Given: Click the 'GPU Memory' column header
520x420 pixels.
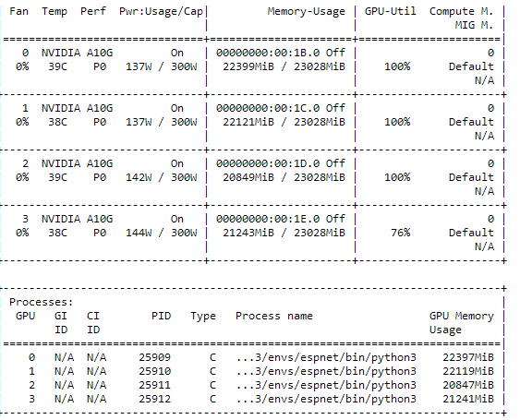Looking at the screenshot, I should (x=461, y=316).
